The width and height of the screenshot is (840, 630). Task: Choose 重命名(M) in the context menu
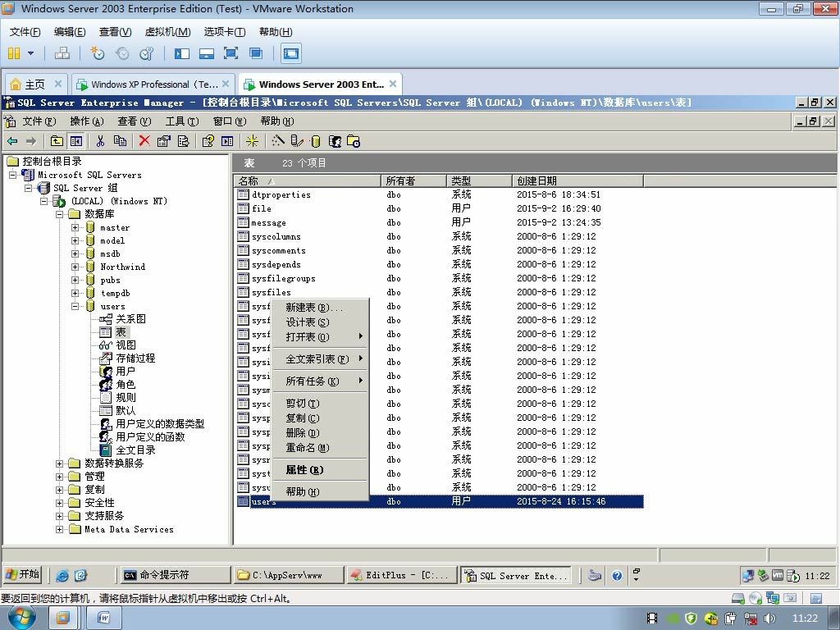click(x=320, y=447)
